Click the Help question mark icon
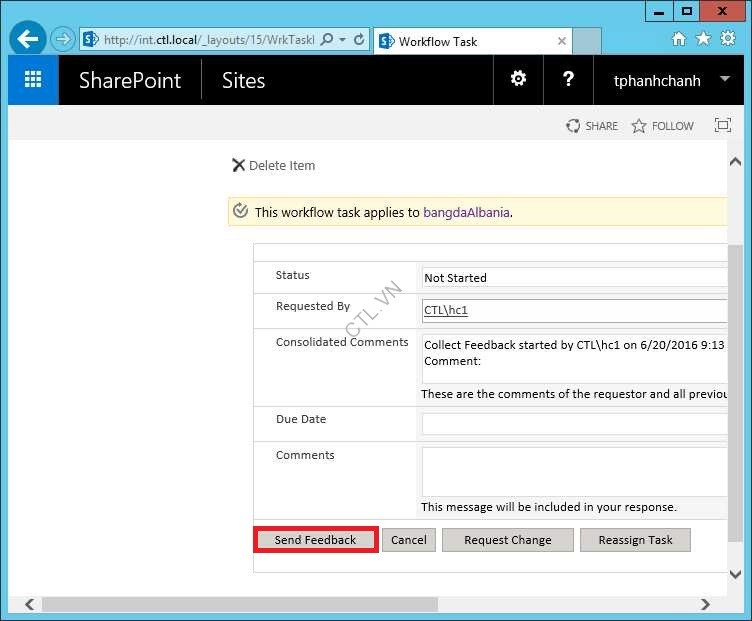The height and width of the screenshot is (621, 752). [568, 80]
